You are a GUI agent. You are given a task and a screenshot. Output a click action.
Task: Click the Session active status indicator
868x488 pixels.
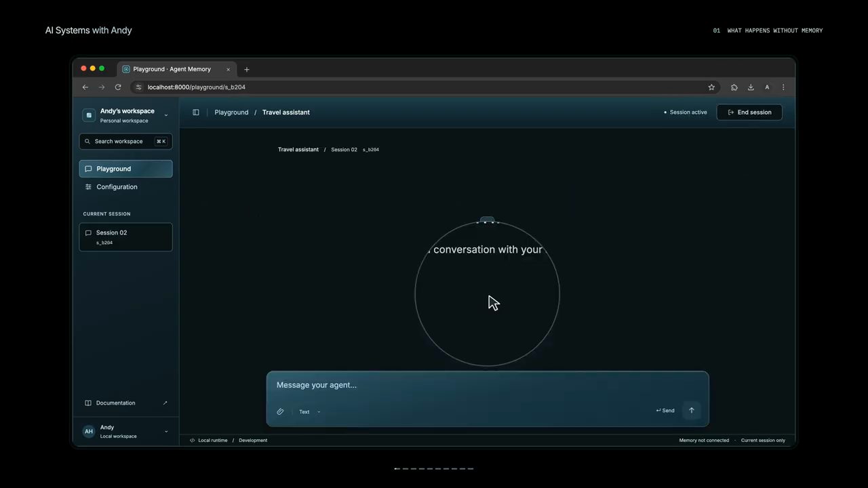(686, 113)
